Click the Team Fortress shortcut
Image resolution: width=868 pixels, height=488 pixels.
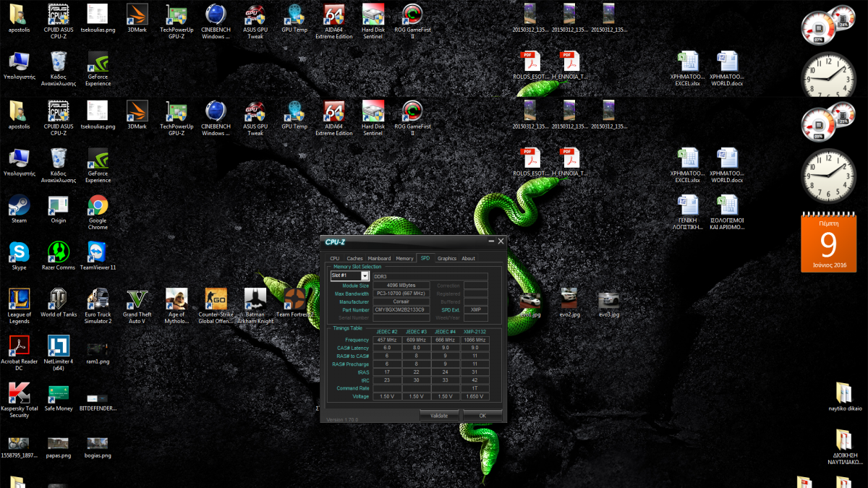pyautogui.click(x=292, y=302)
